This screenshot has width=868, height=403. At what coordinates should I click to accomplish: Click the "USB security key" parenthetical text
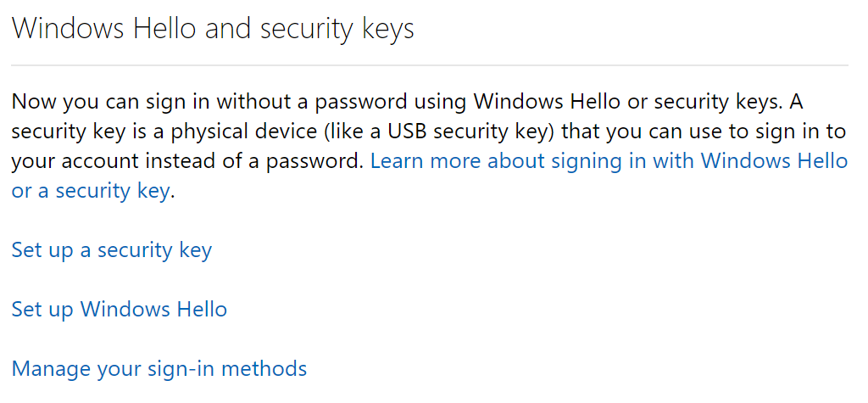coord(476,132)
